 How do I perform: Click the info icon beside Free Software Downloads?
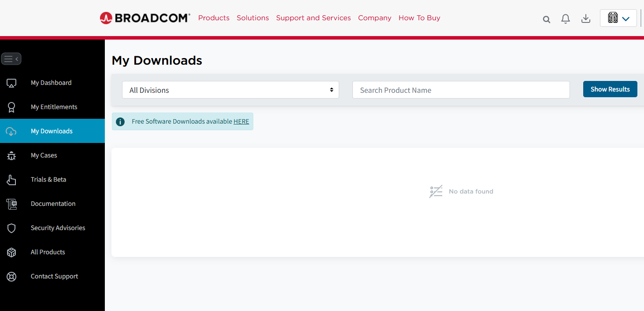120,121
